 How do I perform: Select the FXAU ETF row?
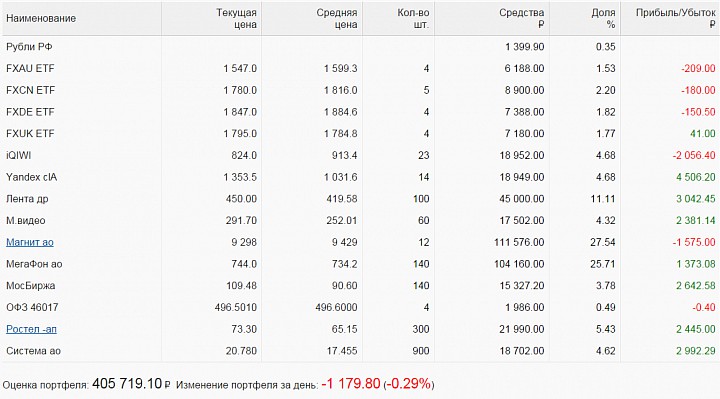(x=360, y=68)
